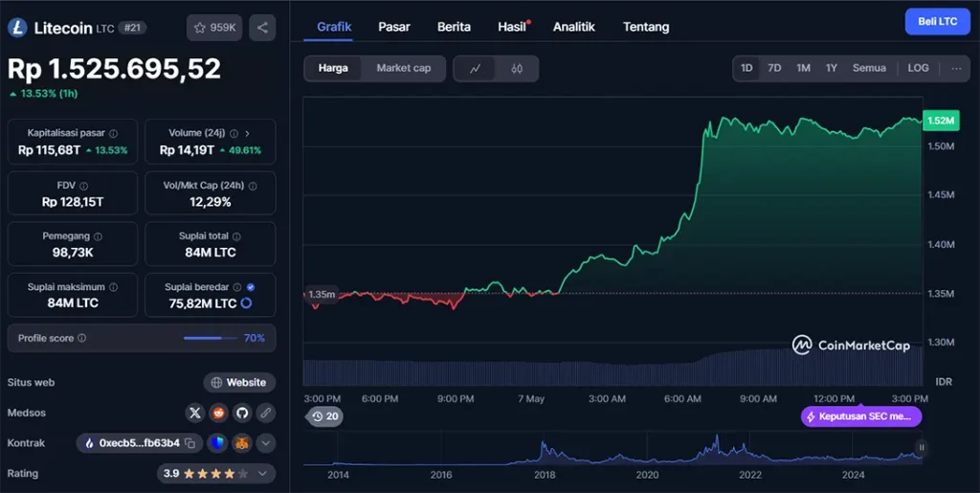The image size is (980, 493).
Task: Click the #21 rank badge
Action: pos(132,28)
